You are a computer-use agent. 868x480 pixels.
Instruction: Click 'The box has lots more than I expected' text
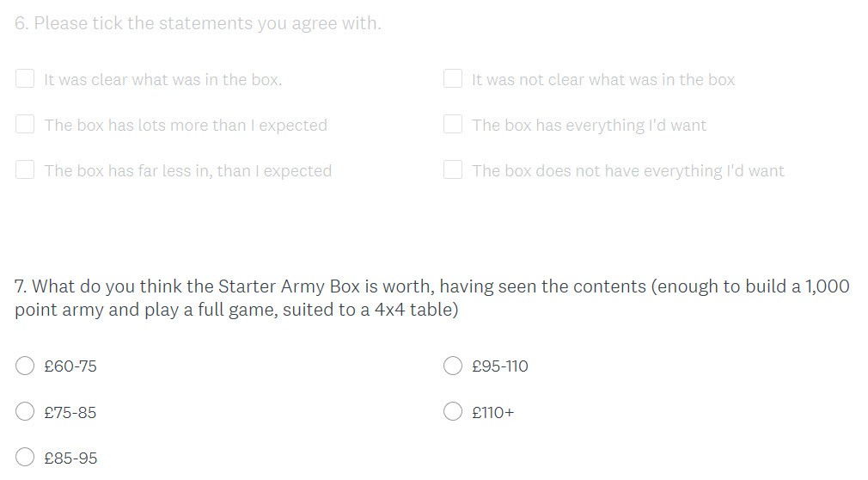coord(185,126)
